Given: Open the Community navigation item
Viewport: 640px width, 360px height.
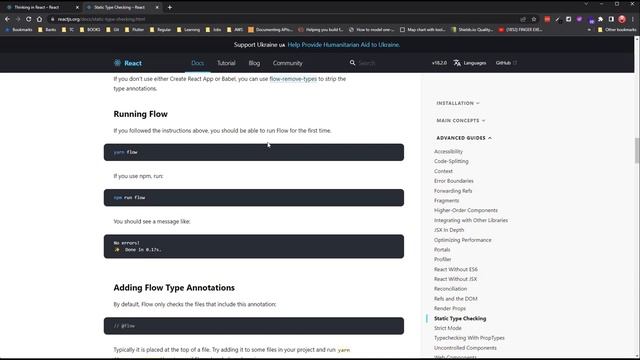Looking at the screenshot, I should [x=288, y=63].
